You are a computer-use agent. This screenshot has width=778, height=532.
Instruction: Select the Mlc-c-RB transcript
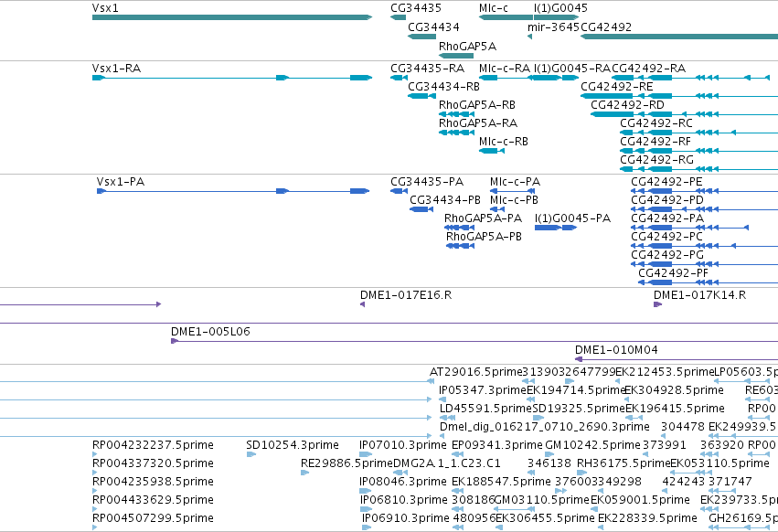(492, 151)
